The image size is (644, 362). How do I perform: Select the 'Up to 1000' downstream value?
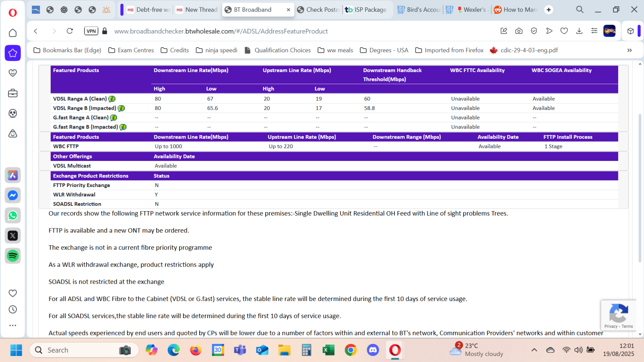[x=168, y=146]
